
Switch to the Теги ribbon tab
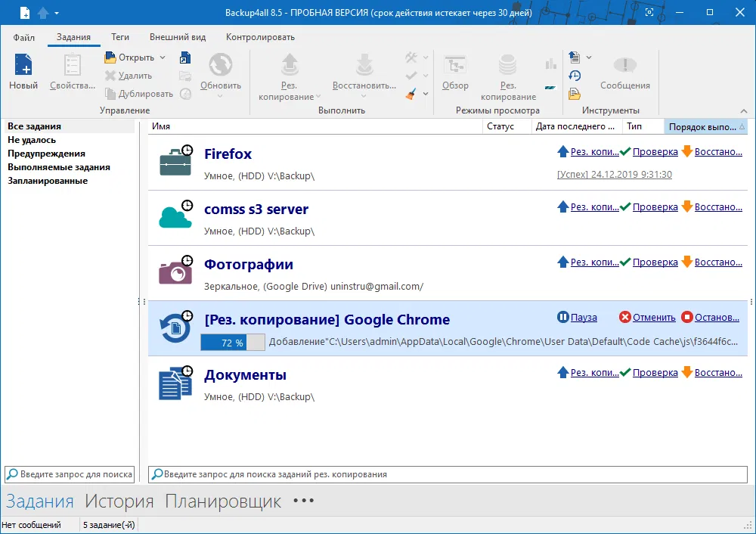pos(120,37)
